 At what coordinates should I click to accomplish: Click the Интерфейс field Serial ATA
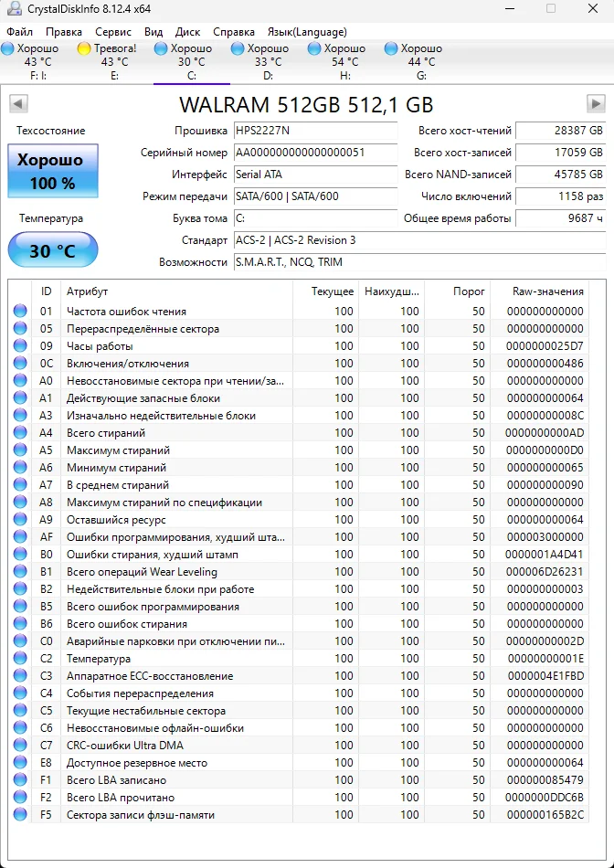pos(315,175)
